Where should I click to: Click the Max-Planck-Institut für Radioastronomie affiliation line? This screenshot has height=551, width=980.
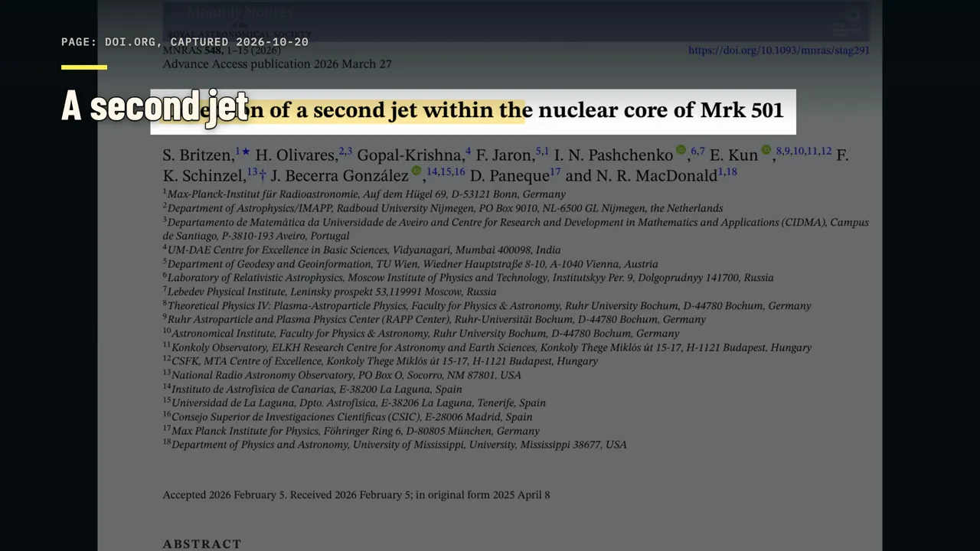coord(364,194)
